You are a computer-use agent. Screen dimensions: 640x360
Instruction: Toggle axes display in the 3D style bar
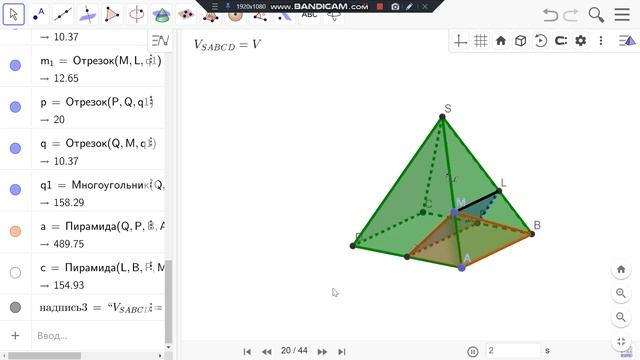point(460,41)
